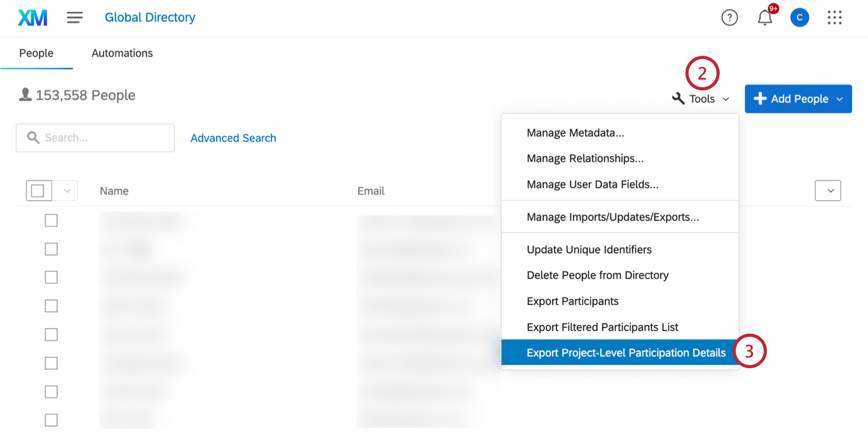
Task: Open the select-all dropdown arrow
Action: click(x=67, y=191)
